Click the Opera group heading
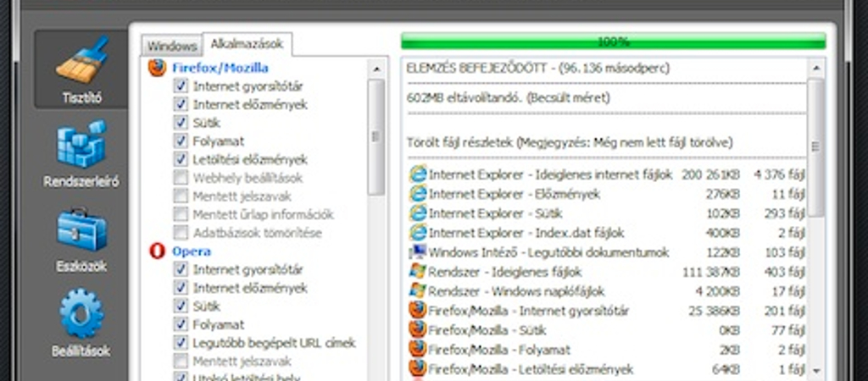This screenshot has width=868, height=381. coord(192,251)
